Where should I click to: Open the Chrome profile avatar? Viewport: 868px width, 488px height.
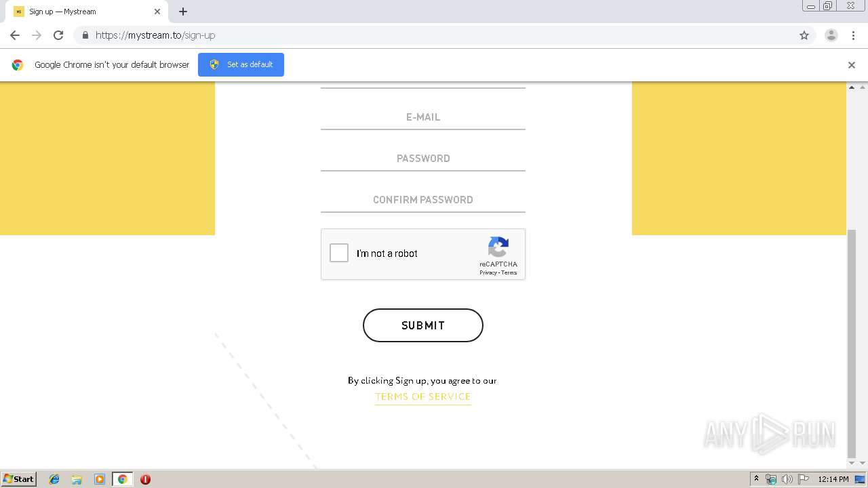(x=831, y=35)
